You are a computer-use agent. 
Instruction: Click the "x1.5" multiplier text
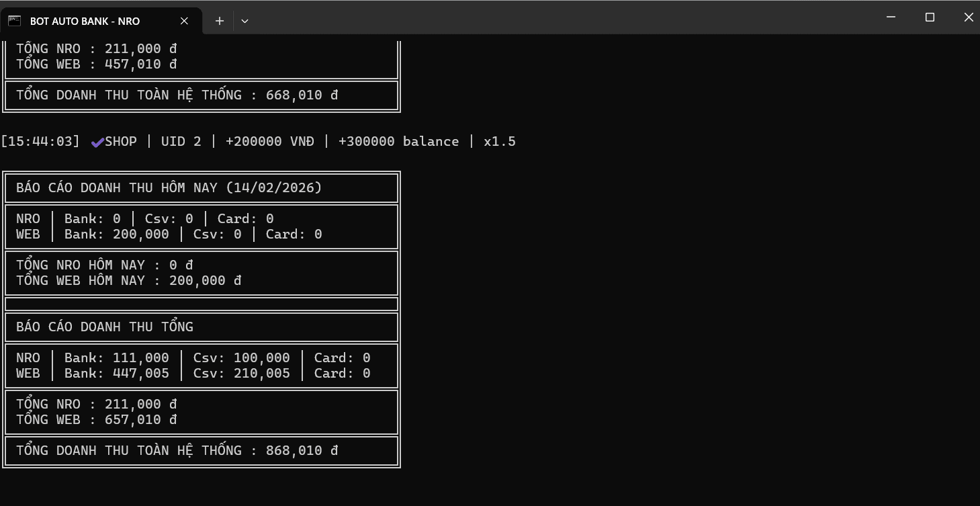500,141
